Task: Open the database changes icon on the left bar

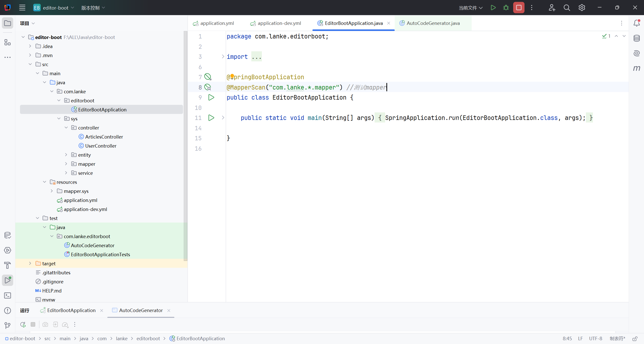Action: pyautogui.click(x=8, y=235)
